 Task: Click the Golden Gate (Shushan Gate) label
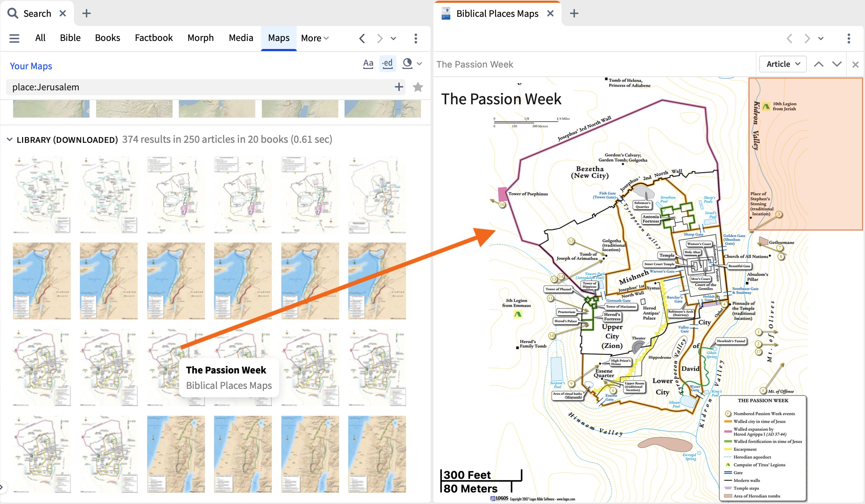pyautogui.click(x=734, y=239)
